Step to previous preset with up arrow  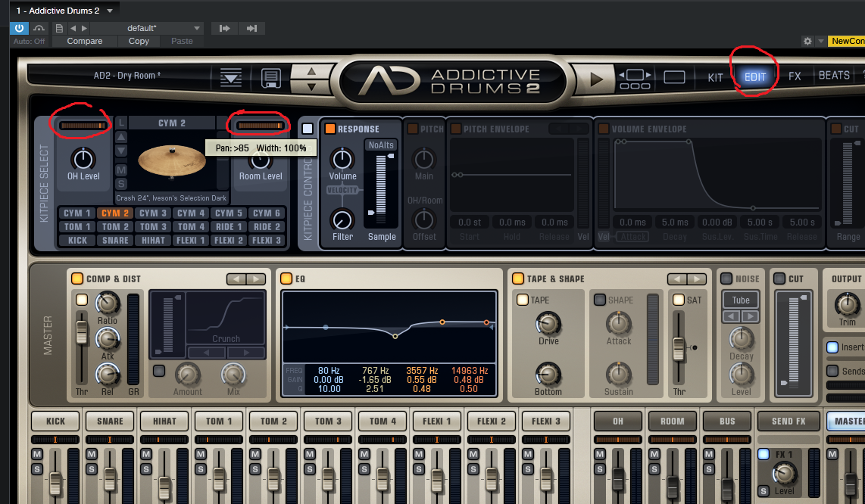[311, 71]
